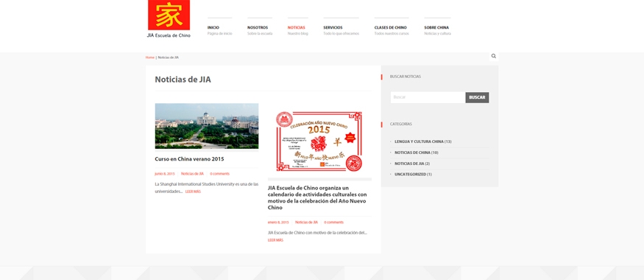Click the Año Nuevo Chino 2015 poster thumbnail

click(x=319, y=141)
